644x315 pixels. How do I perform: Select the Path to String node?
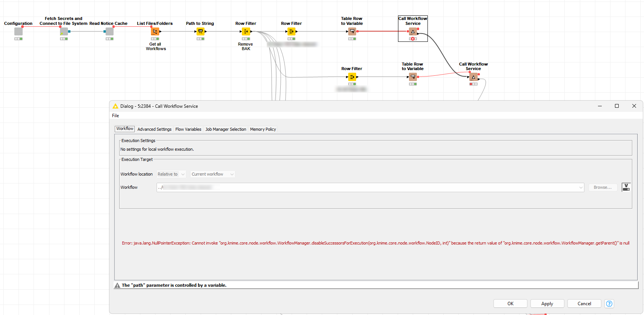coord(200,32)
